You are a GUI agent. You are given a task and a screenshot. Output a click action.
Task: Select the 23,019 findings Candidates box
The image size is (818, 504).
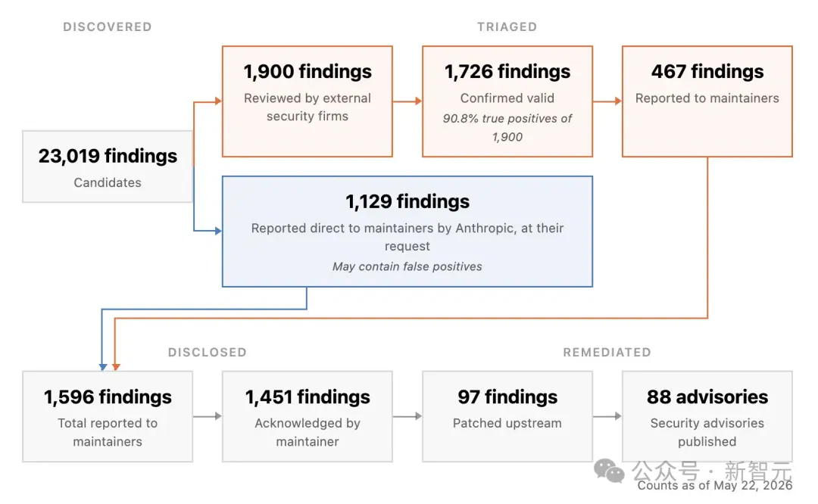pyautogui.click(x=108, y=166)
